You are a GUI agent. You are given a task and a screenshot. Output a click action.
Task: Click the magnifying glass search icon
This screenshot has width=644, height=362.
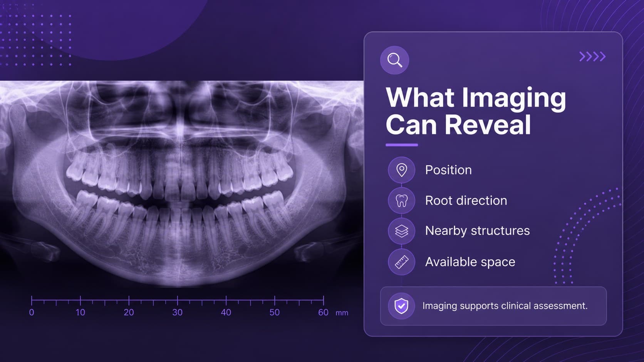(x=394, y=60)
